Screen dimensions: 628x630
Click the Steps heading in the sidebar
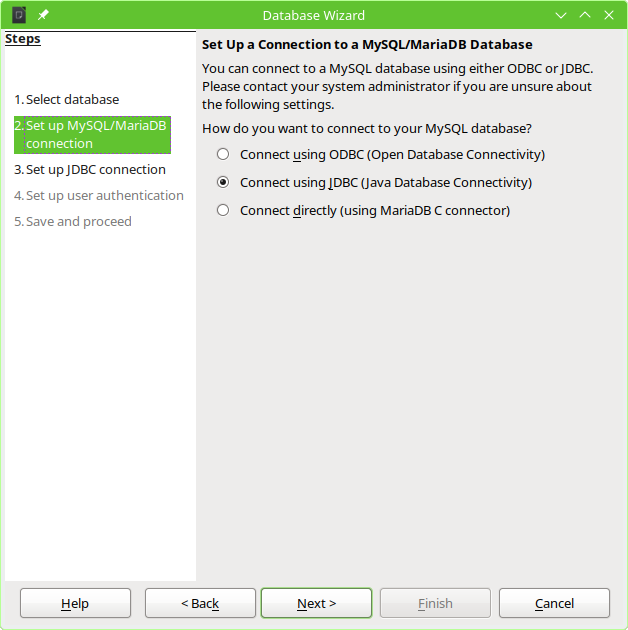coord(23,40)
